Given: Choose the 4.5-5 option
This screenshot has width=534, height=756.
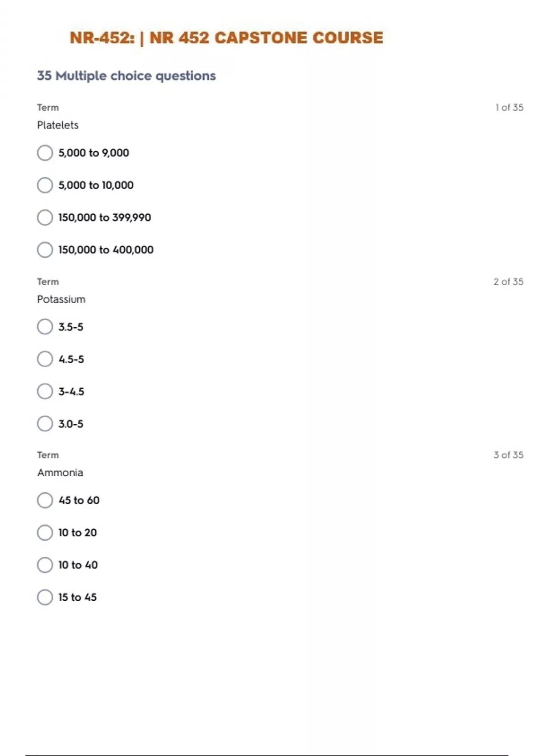Looking at the screenshot, I should tap(45, 359).
